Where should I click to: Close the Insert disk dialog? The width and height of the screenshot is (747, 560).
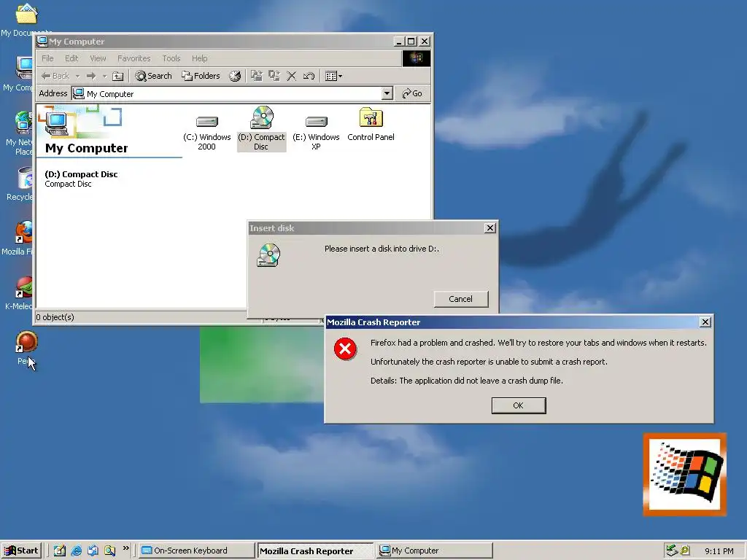[489, 228]
